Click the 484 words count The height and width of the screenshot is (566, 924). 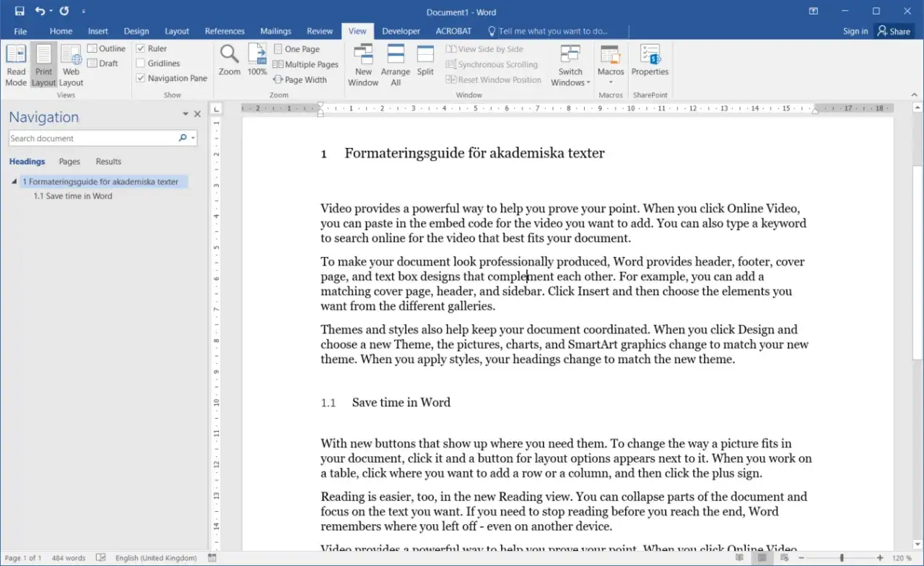(x=69, y=558)
